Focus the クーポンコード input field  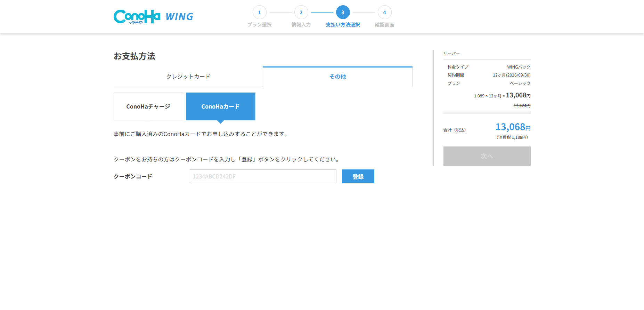(x=263, y=176)
